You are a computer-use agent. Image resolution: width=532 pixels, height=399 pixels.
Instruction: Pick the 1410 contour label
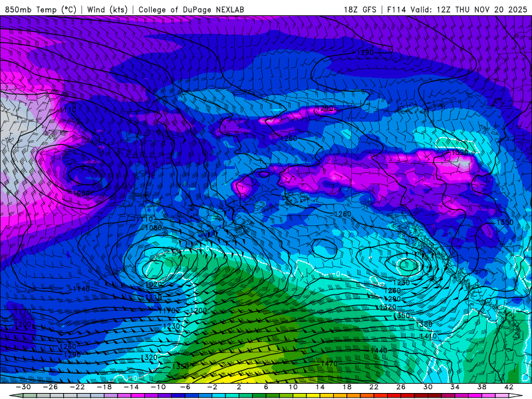tap(428, 336)
